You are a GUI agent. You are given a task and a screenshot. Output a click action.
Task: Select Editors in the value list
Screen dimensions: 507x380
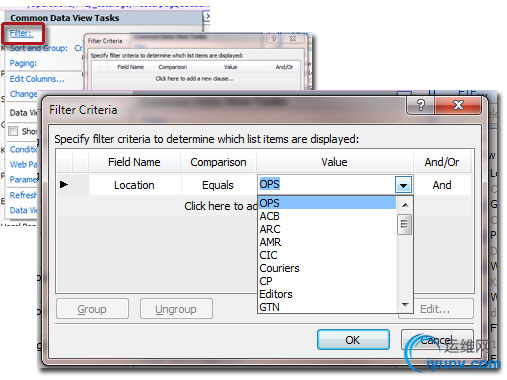coord(327,294)
